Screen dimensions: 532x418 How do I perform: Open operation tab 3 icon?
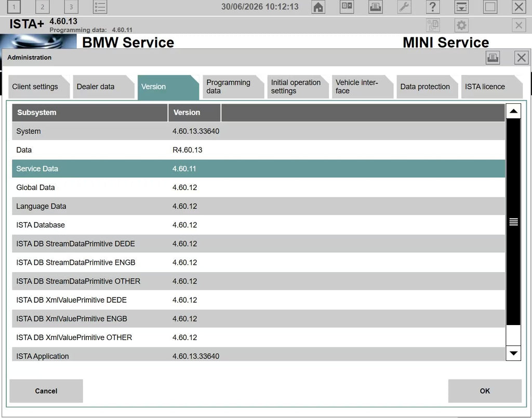pyautogui.click(x=71, y=7)
